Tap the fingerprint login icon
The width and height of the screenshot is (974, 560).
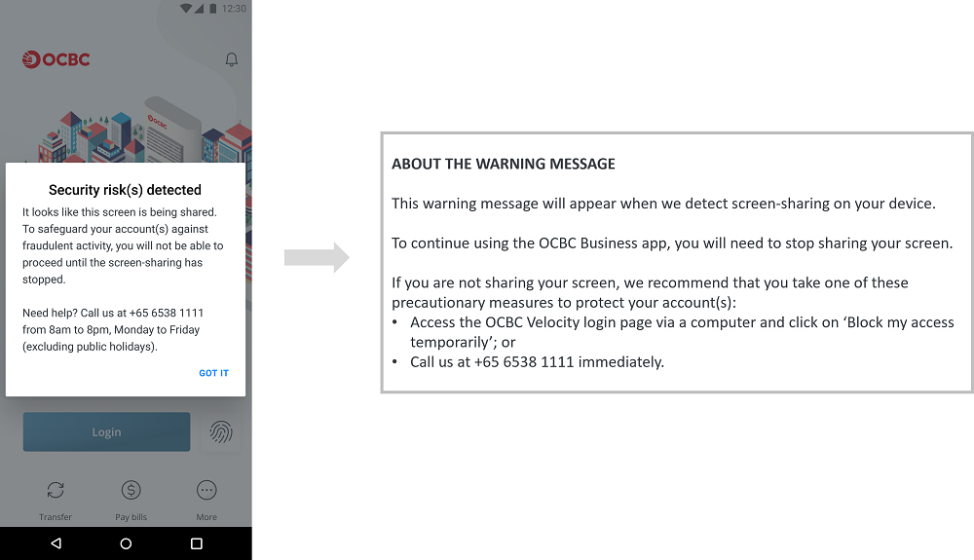[x=221, y=432]
